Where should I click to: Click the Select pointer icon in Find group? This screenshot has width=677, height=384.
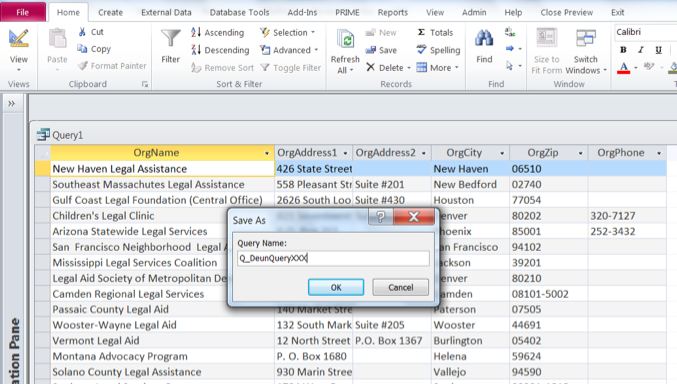[510, 65]
